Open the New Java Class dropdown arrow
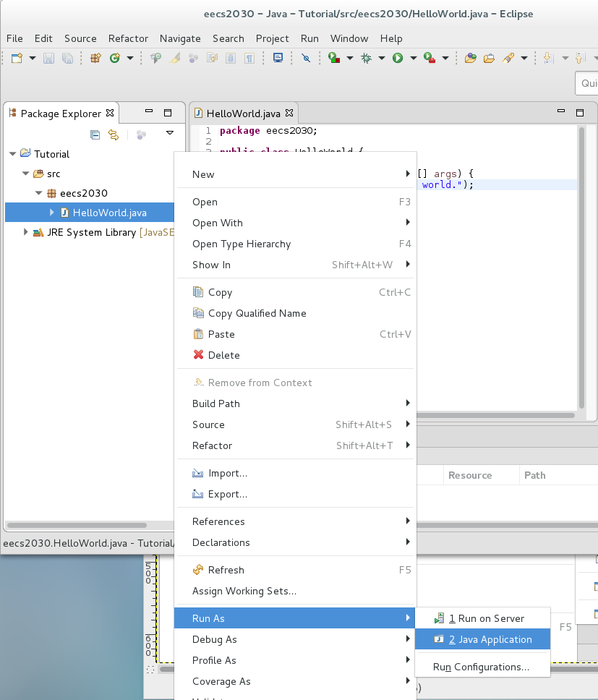The width and height of the screenshot is (598, 700). point(130,58)
